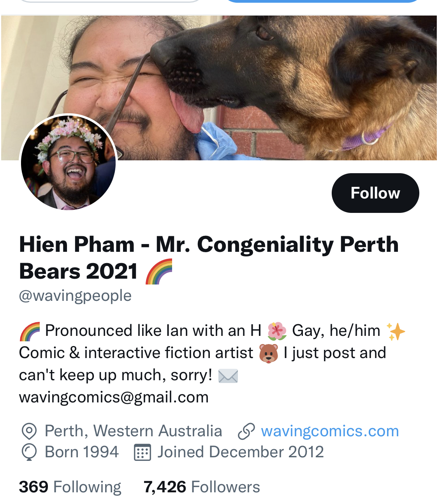Click the Follow button
Screen dimensions: 438x504
tap(375, 193)
